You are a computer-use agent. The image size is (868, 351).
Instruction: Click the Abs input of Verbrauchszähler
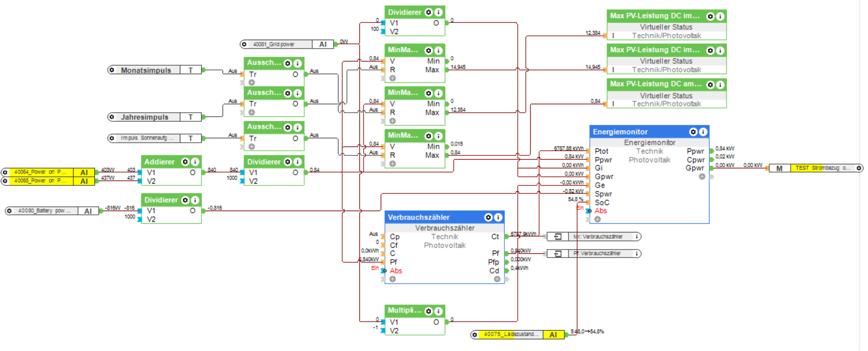(x=396, y=271)
